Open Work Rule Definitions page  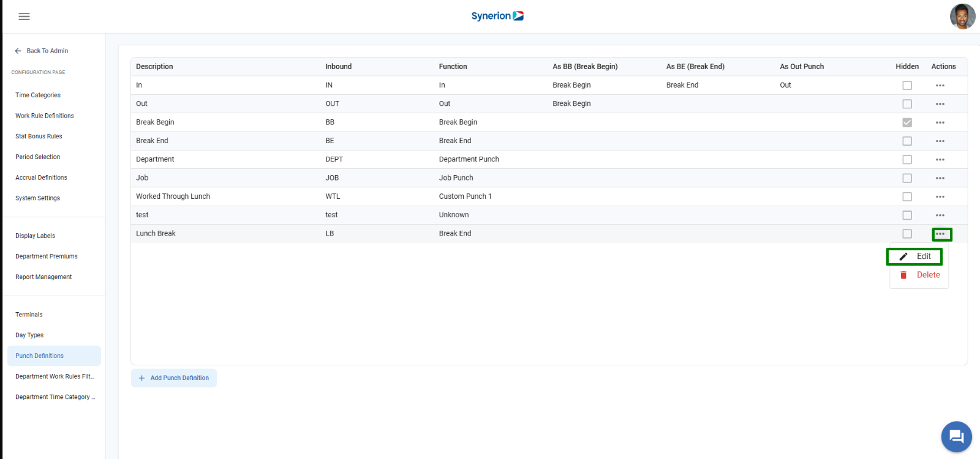click(x=45, y=116)
